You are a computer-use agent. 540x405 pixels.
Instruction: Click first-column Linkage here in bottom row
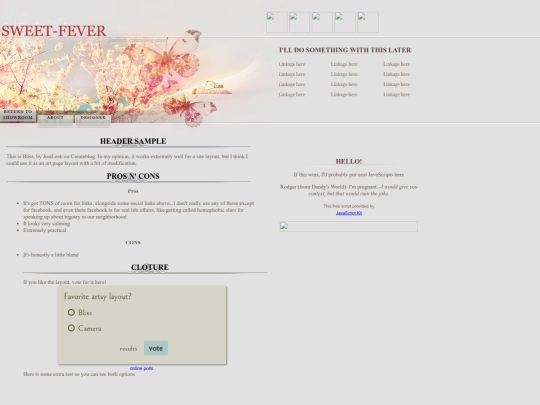tap(292, 94)
